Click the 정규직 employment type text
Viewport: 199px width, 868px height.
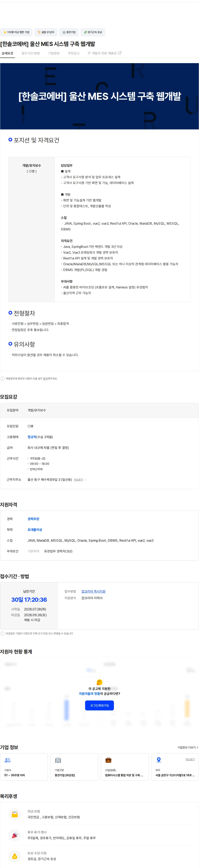32,437
